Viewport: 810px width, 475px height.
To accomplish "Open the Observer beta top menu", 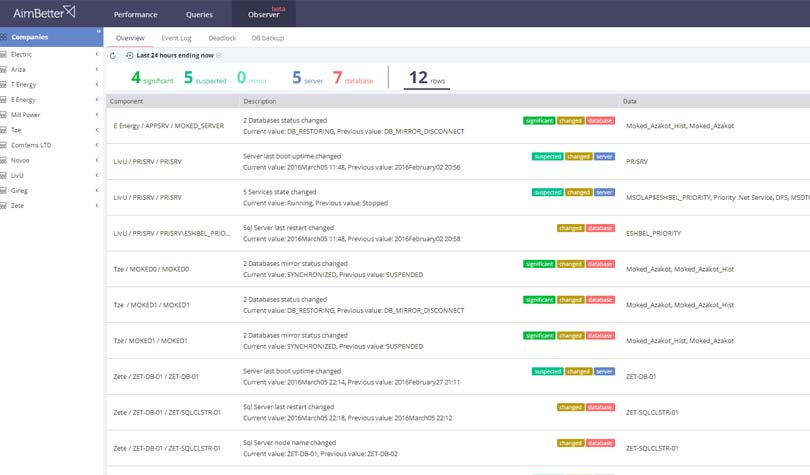I will click(264, 13).
